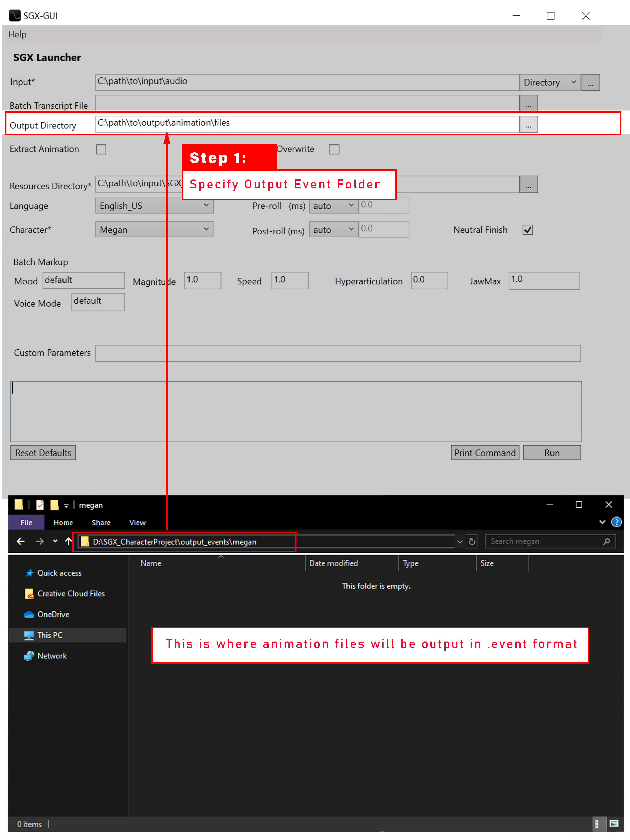Enable the Extract Animation checkbox

coord(101,150)
